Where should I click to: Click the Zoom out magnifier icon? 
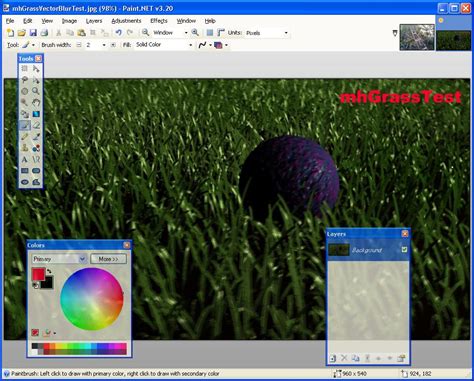click(145, 33)
